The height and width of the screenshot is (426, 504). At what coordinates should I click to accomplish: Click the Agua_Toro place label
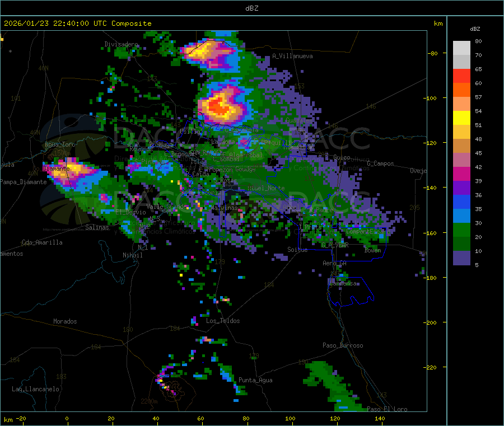click(60, 144)
